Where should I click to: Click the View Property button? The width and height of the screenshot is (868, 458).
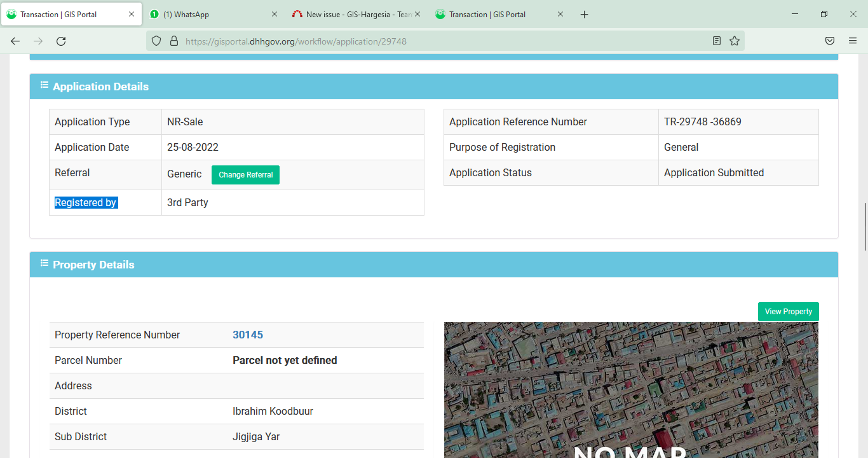pyautogui.click(x=789, y=312)
